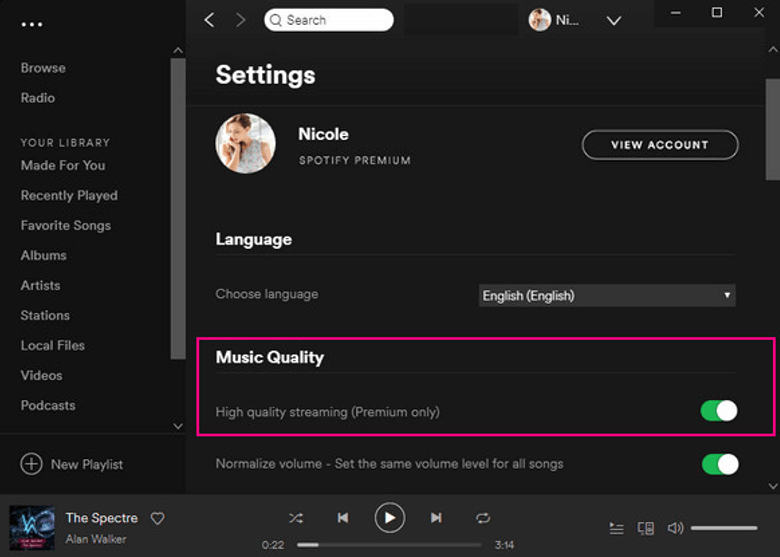Open Videos in the library

pyautogui.click(x=41, y=375)
